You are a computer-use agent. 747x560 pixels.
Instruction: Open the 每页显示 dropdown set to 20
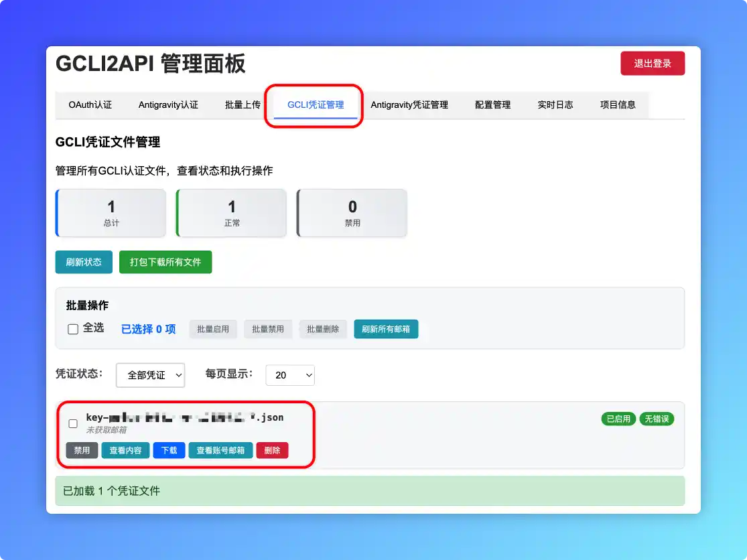tap(290, 375)
